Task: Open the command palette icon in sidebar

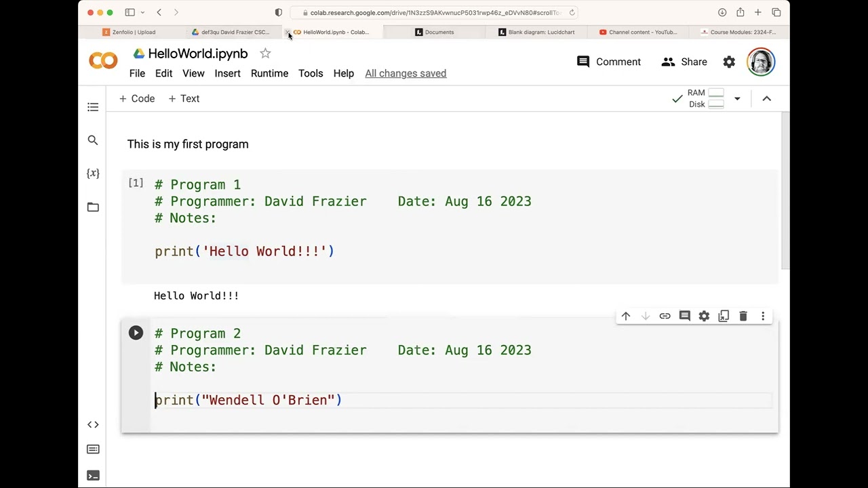Action: click(x=93, y=449)
